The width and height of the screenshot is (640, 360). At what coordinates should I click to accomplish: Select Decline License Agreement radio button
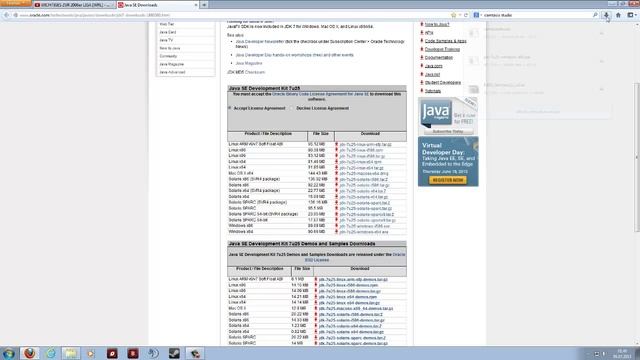point(292,108)
